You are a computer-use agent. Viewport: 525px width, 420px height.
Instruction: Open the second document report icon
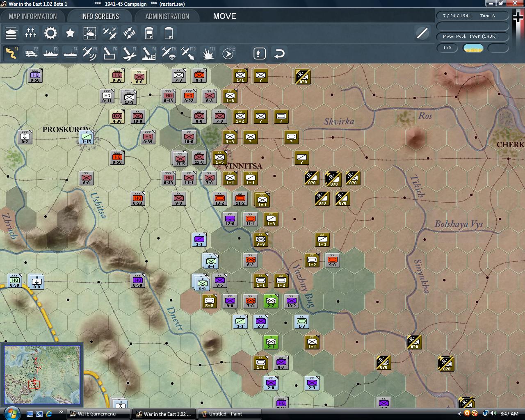pos(169,33)
